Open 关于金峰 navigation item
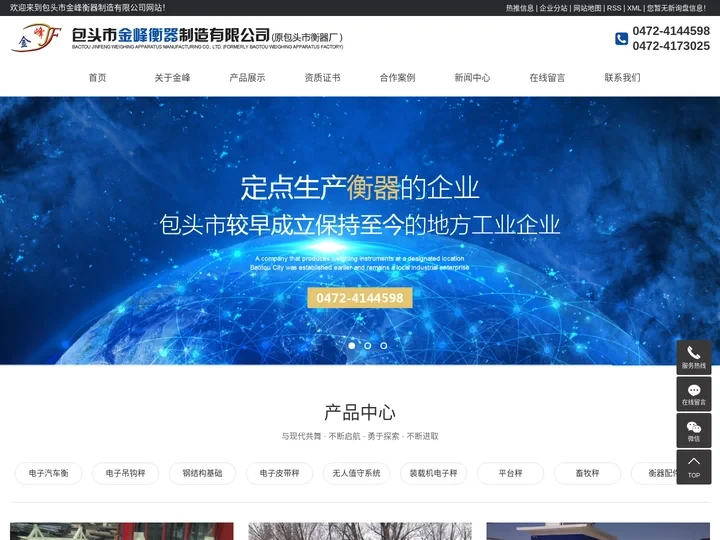The image size is (720, 540). click(172, 78)
